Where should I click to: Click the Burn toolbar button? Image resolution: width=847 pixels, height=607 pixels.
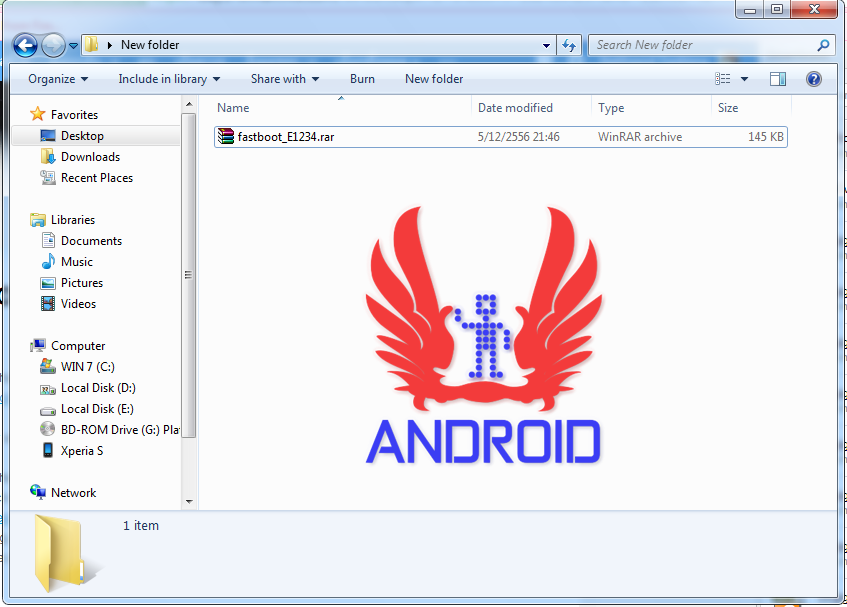pos(362,79)
